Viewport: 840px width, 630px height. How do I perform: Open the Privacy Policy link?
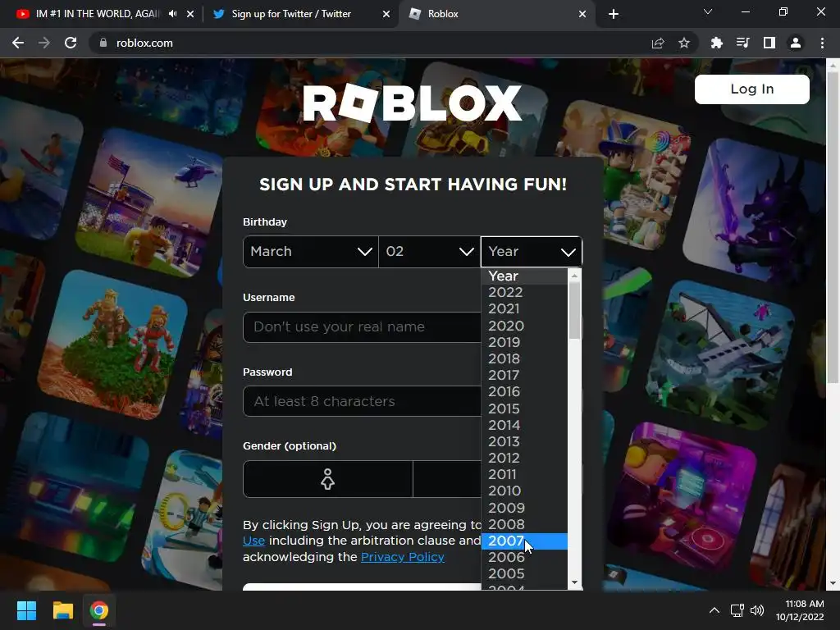click(403, 557)
